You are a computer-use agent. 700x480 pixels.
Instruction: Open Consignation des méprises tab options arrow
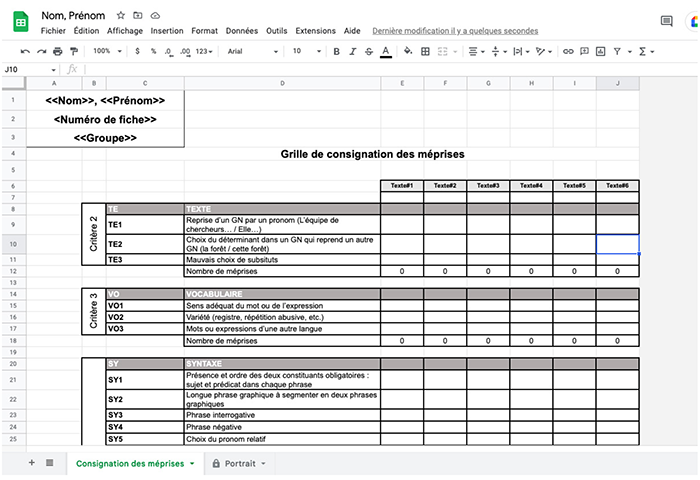point(192,463)
